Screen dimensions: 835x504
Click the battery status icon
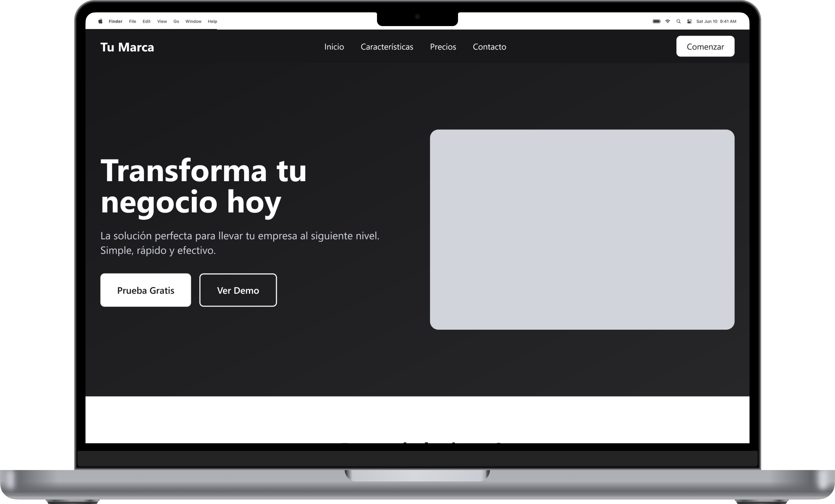[x=656, y=21]
